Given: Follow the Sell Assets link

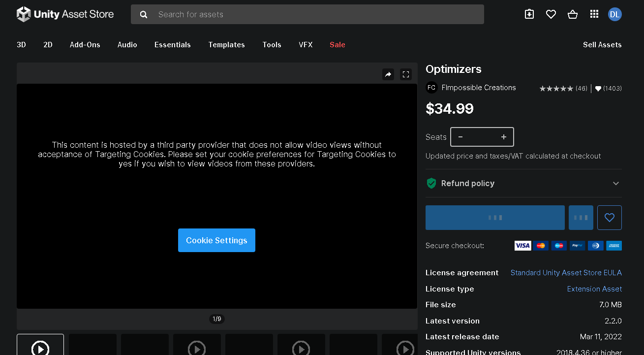Looking at the screenshot, I should click(x=602, y=45).
